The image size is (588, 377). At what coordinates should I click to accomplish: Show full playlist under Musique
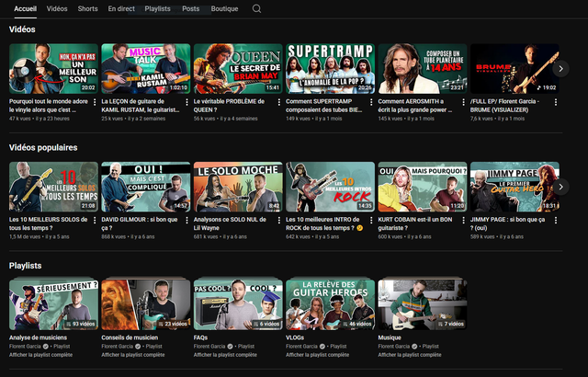[410, 355]
